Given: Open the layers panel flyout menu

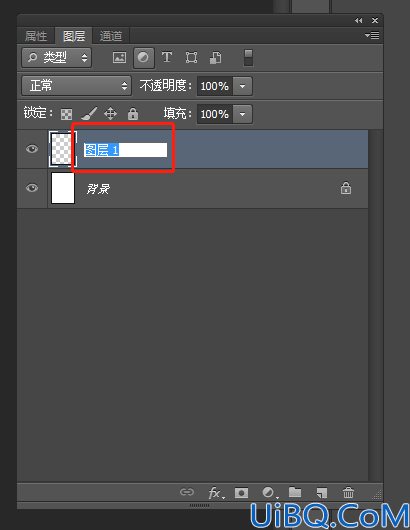Looking at the screenshot, I should [372, 35].
